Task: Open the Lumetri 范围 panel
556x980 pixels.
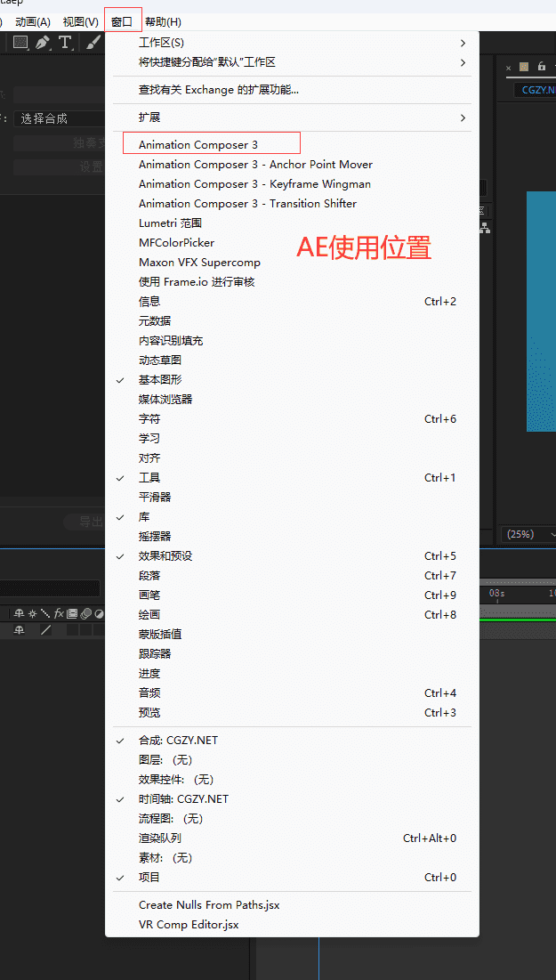Action: point(292,223)
